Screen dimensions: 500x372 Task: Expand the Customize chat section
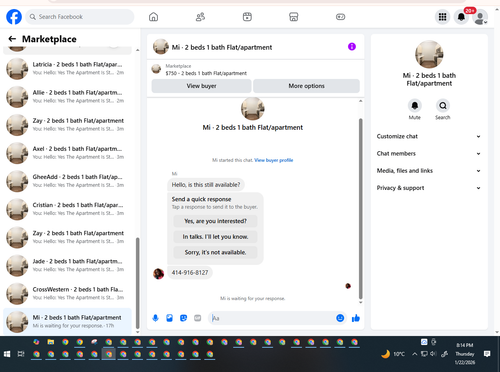tap(429, 136)
